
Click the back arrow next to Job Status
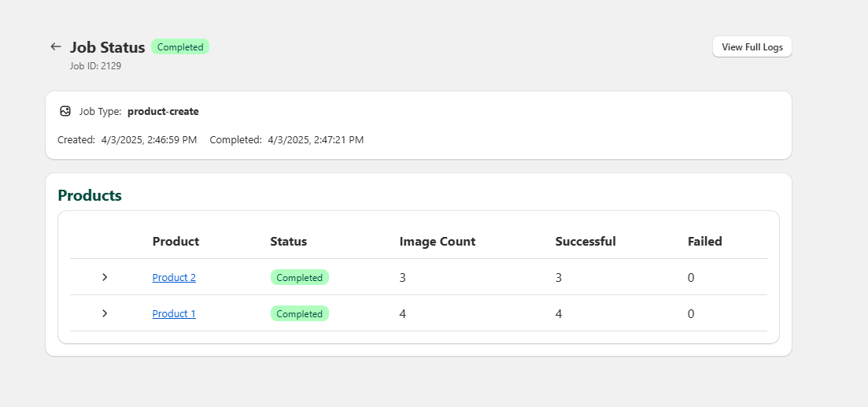(55, 46)
